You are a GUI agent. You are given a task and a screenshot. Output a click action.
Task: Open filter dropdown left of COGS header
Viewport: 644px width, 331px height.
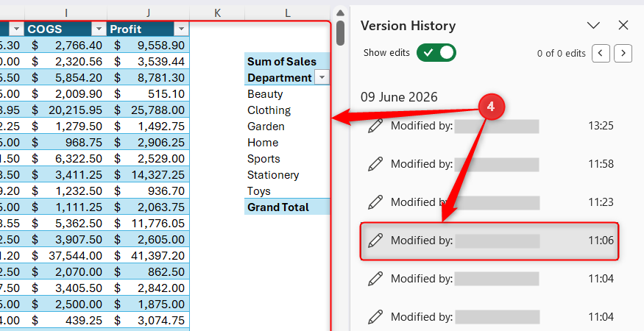tap(16, 29)
